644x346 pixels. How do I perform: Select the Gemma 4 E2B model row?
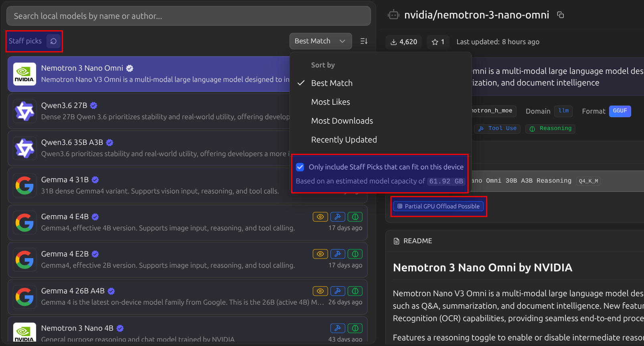(188, 260)
